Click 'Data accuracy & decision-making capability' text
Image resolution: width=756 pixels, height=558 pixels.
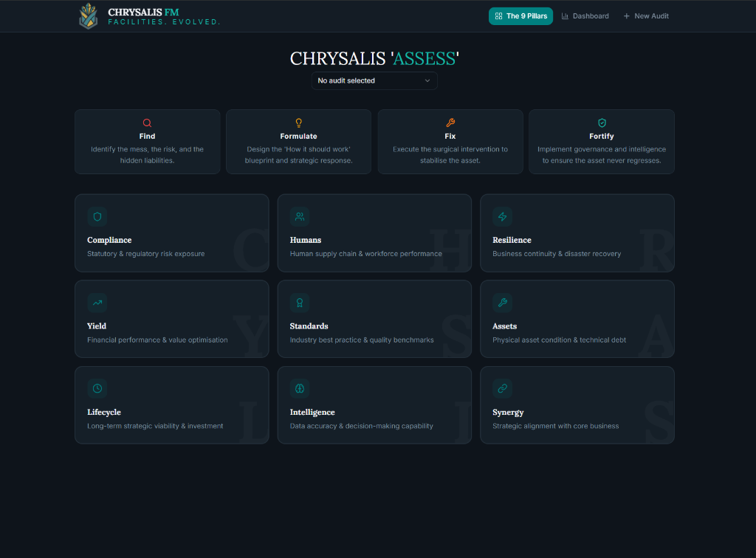point(362,426)
